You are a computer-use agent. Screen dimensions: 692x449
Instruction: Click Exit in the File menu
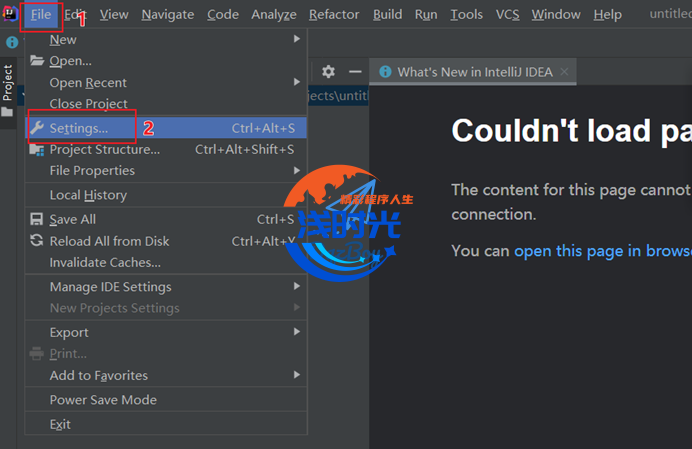tap(60, 425)
